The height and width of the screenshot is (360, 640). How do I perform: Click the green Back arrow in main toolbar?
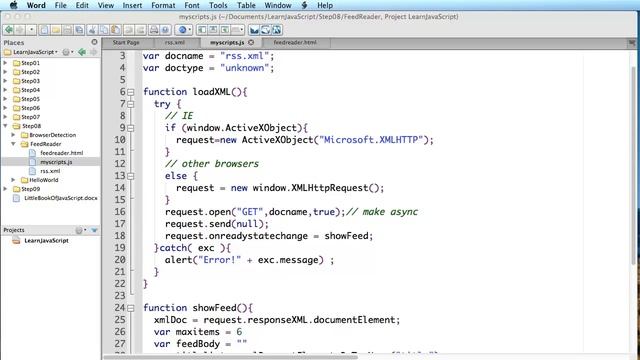coord(8,30)
